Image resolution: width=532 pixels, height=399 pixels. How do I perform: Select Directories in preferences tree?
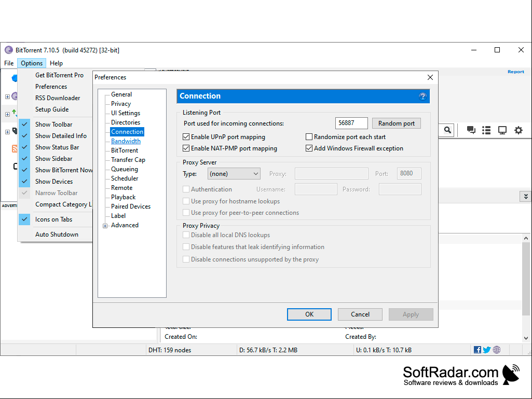[x=126, y=122]
